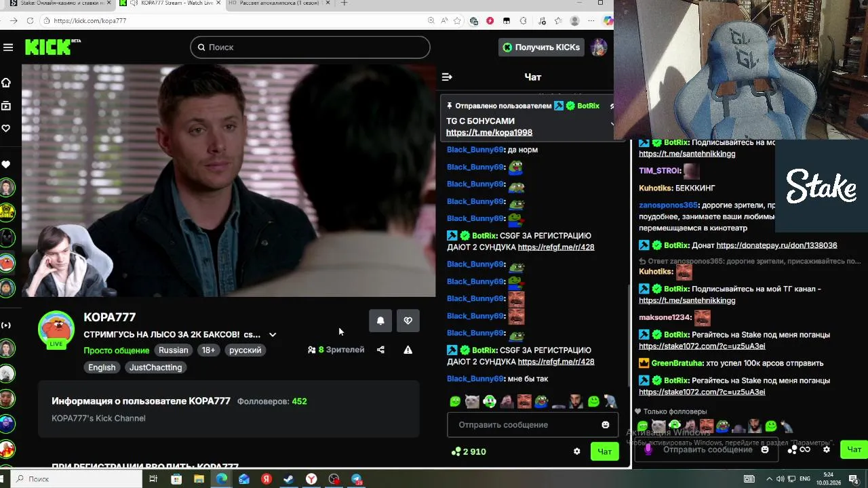Screen dimensions: 868x488
Task: Collapse the chat panel arrow icon
Action: point(447,77)
